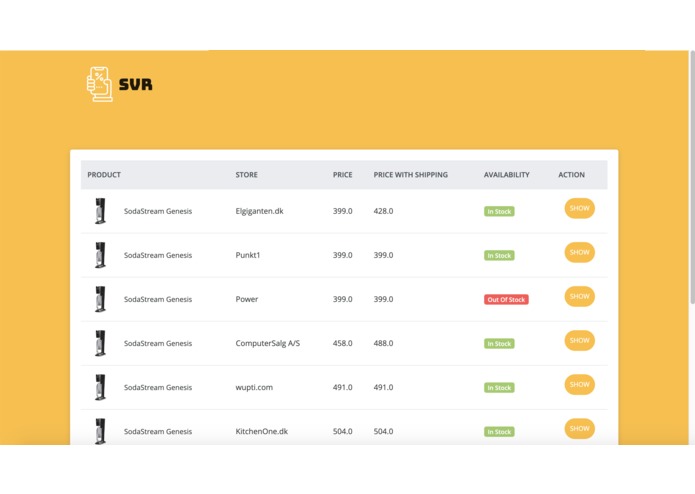Click In Stock badge in KitchenOne.dk row
This screenshot has height=494, width=695.
click(x=499, y=432)
